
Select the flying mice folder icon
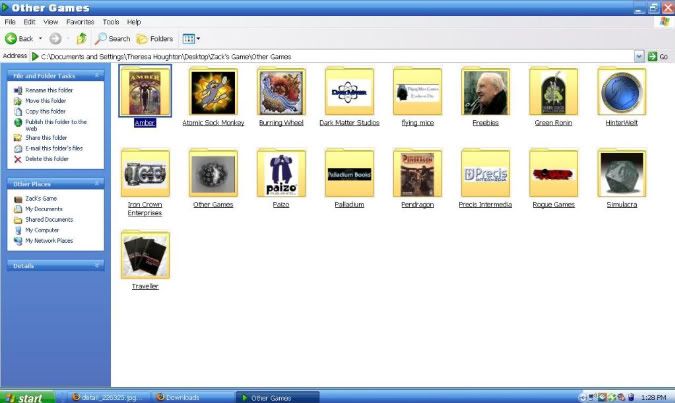click(x=417, y=91)
